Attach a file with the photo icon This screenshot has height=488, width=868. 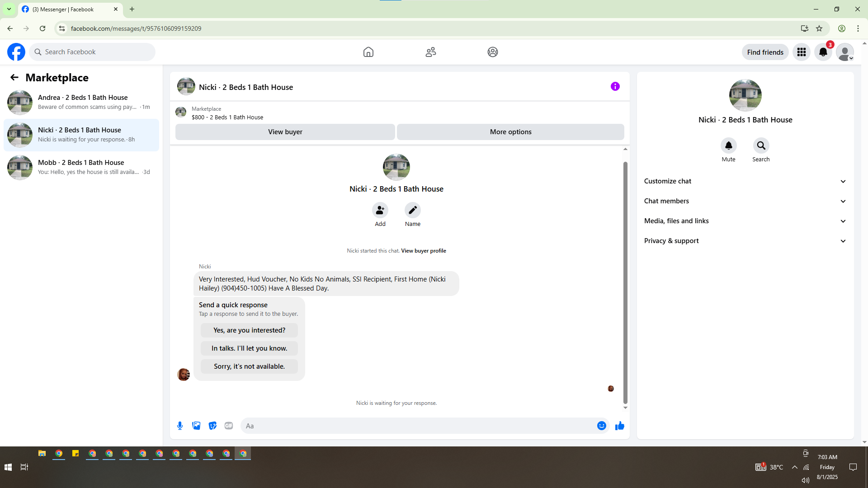[196, 426]
